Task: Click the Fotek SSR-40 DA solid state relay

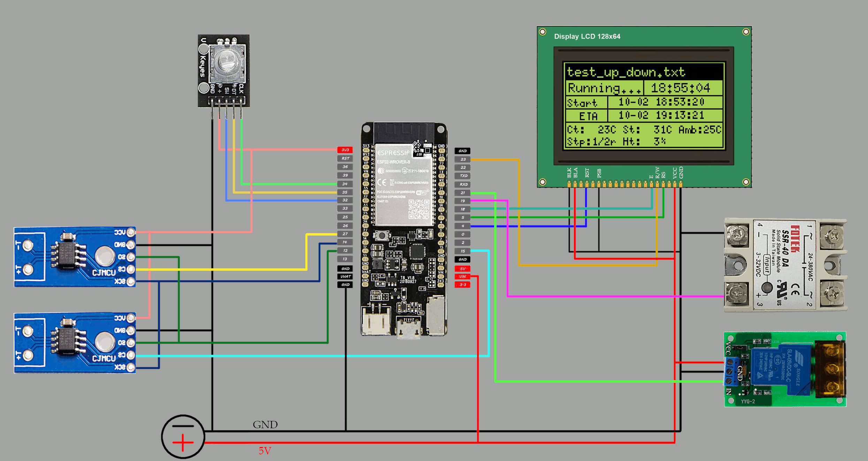Action: pyautogui.click(x=786, y=265)
